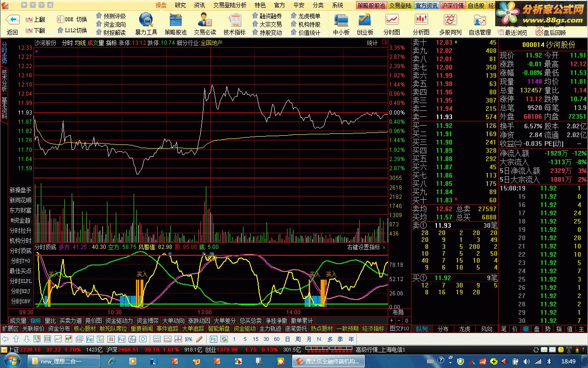
Task: Open the 分时图 icon
Action: tap(392, 20)
